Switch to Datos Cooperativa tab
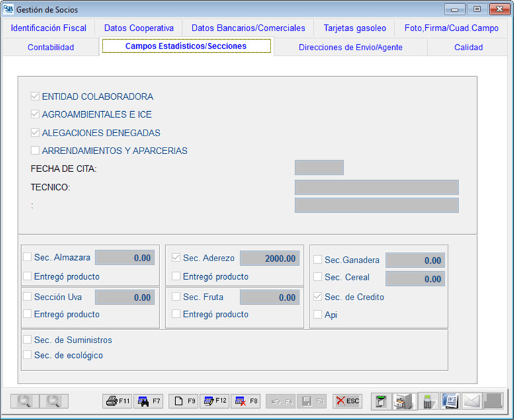Screen dimensions: 514x420 139,28
